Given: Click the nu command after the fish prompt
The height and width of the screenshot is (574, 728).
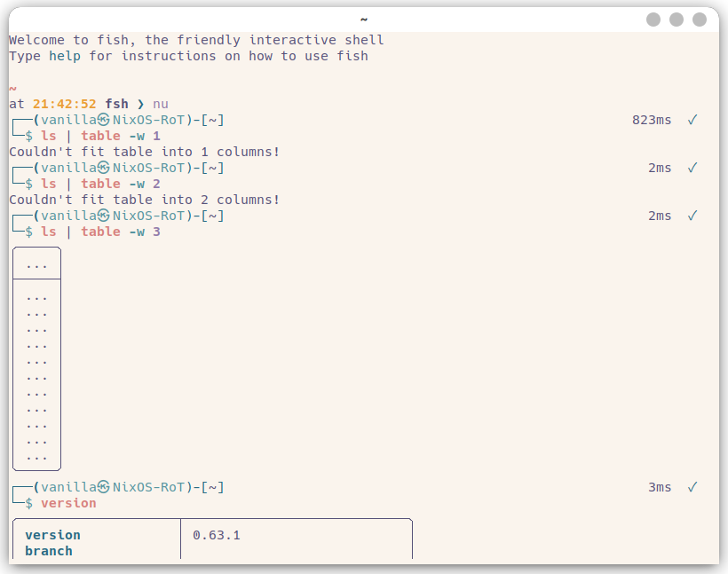Looking at the screenshot, I should pos(161,103).
